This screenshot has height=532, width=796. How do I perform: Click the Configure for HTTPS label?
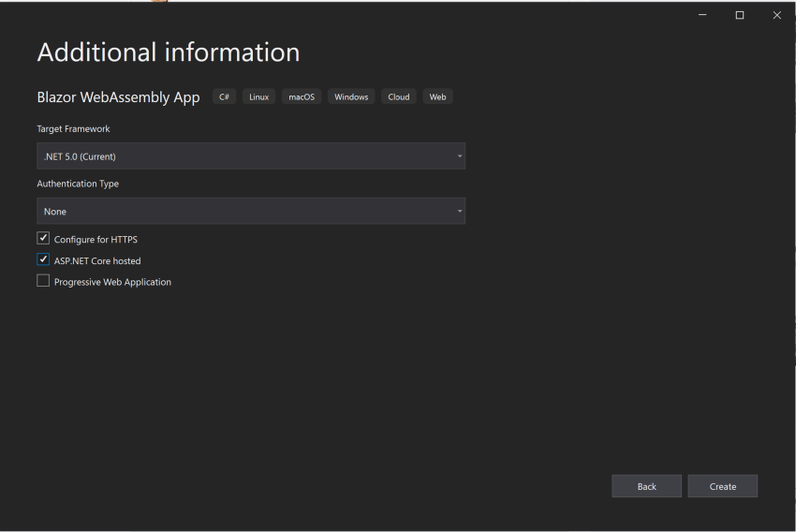96,240
